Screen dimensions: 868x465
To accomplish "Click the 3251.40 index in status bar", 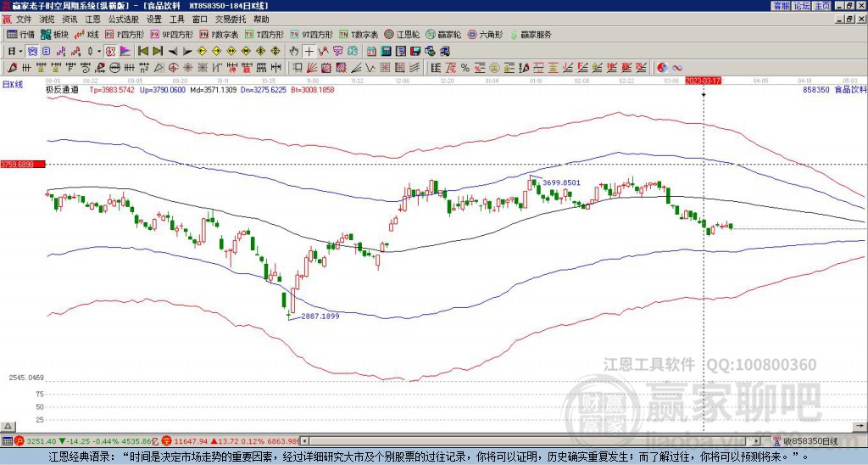I will pyautogui.click(x=41, y=441).
